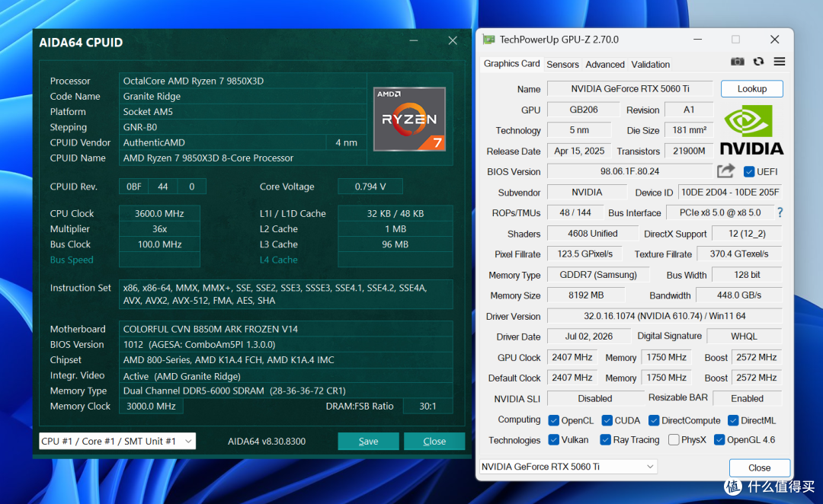
Task: Open the GPU-Z hamburger menu
Action: pyautogui.click(x=780, y=62)
